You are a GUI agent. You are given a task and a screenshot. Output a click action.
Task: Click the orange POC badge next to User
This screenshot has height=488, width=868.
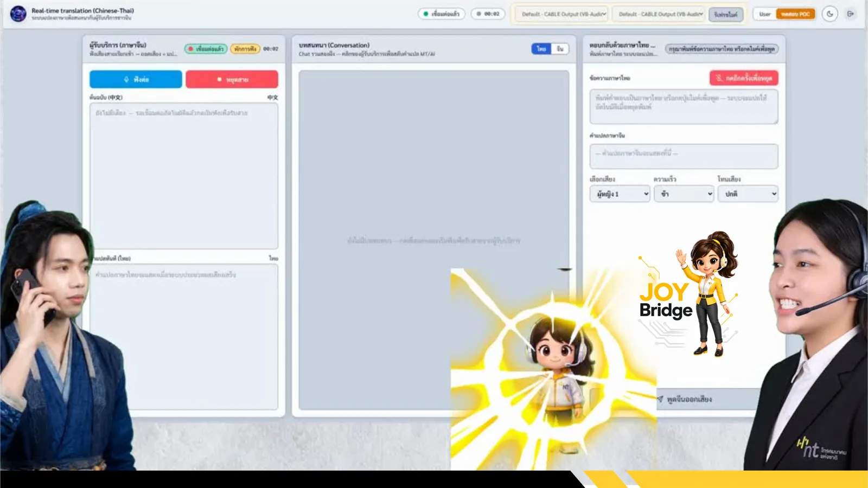(795, 14)
